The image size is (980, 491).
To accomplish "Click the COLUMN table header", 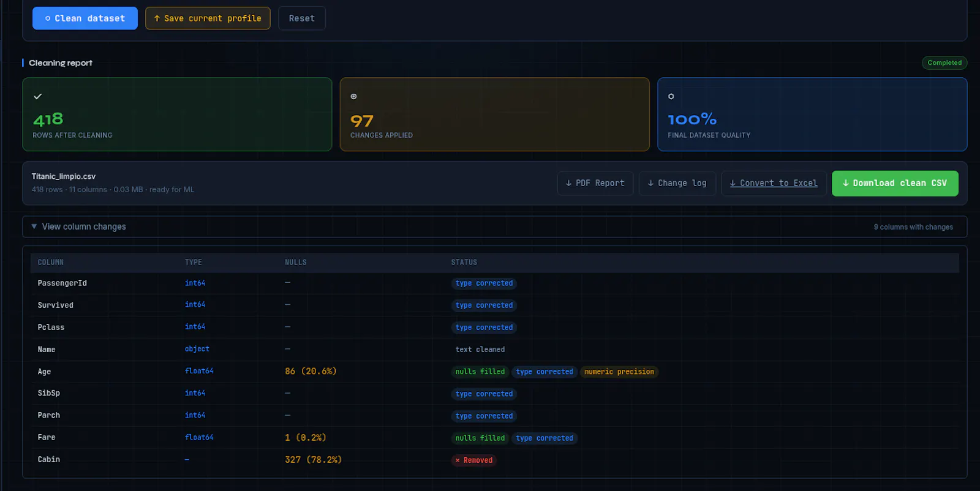I will click(x=51, y=262).
